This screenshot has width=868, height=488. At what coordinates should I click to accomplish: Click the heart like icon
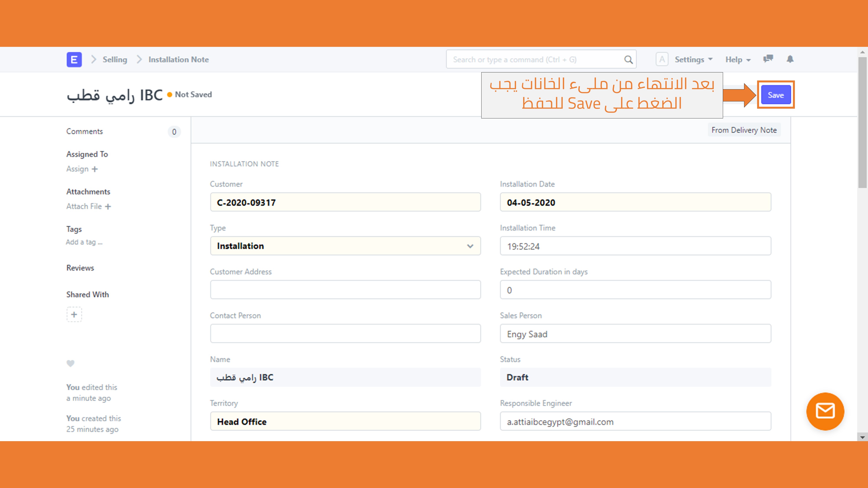(x=71, y=363)
